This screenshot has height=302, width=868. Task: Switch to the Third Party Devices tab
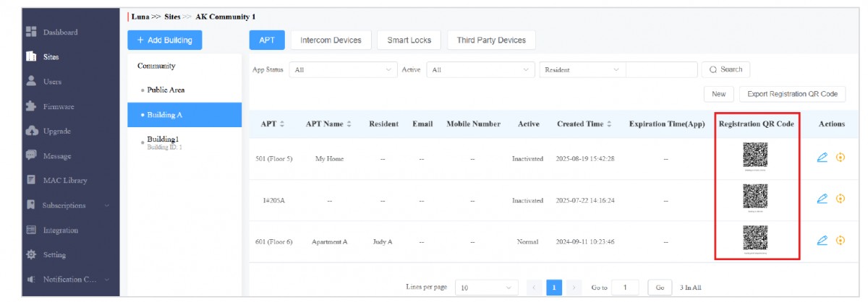(491, 40)
